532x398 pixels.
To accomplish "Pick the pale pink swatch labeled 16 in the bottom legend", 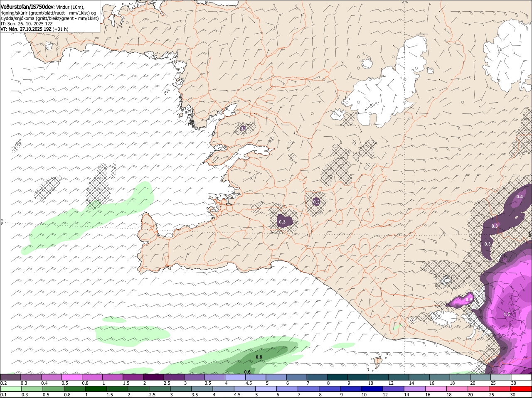I will (x=436, y=389).
